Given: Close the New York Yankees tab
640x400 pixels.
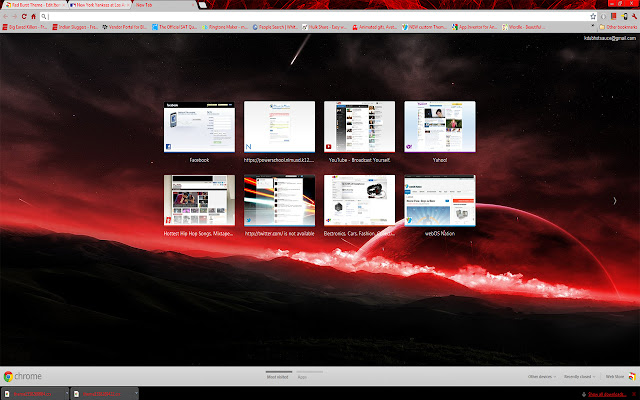Looking at the screenshot, I should pyautogui.click(x=128, y=5).
